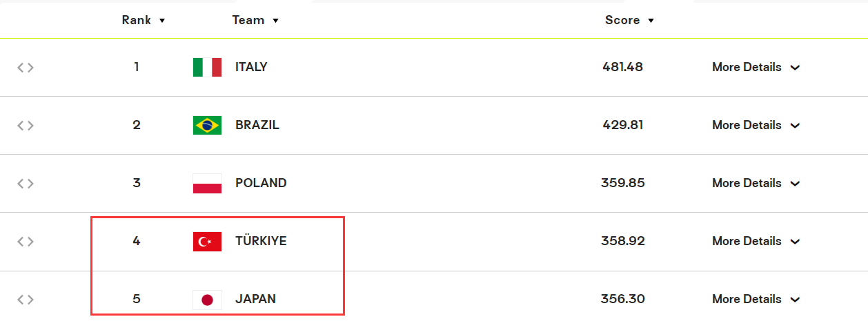Show More Details for Poland
The image size is (868, 328).
pos(756,183)
